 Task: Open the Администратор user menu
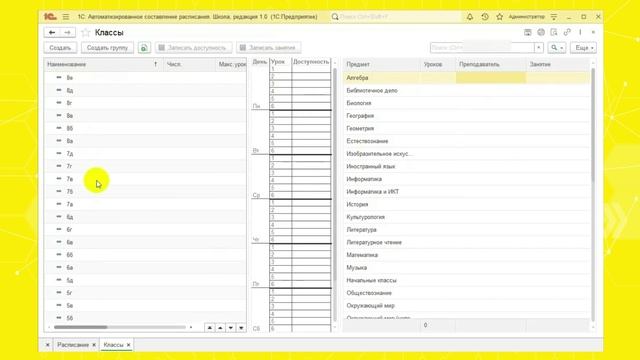pos(526,17)
